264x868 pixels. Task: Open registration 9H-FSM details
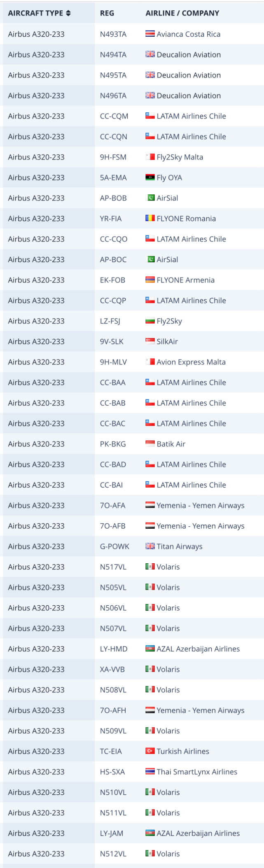113,157
